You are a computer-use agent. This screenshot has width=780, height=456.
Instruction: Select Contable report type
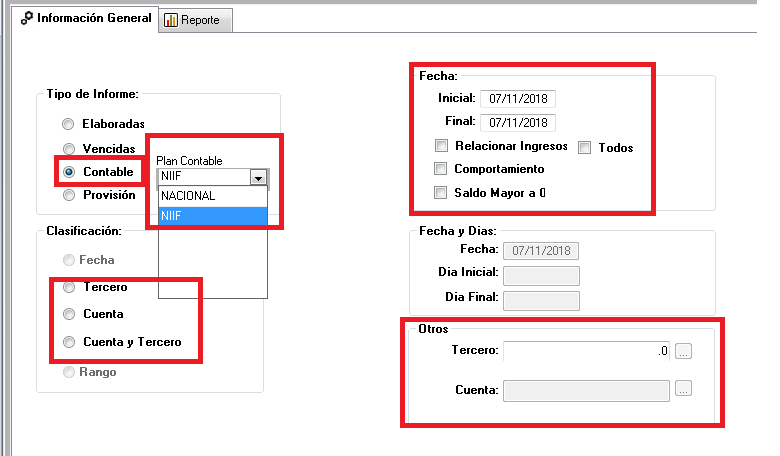[68, 172]
